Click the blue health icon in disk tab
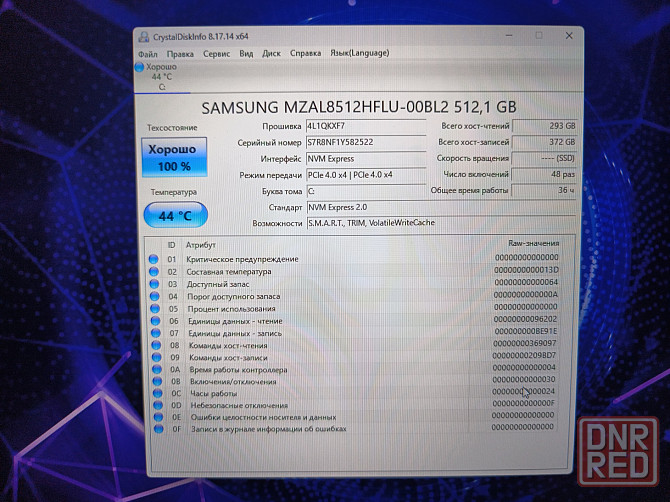Viewport: 670px width, 502px height. coord(139,67)
